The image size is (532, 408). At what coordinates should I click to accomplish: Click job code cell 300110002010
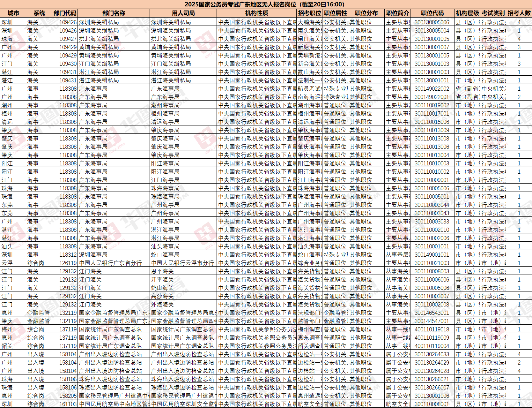click(x=432, y=230)
